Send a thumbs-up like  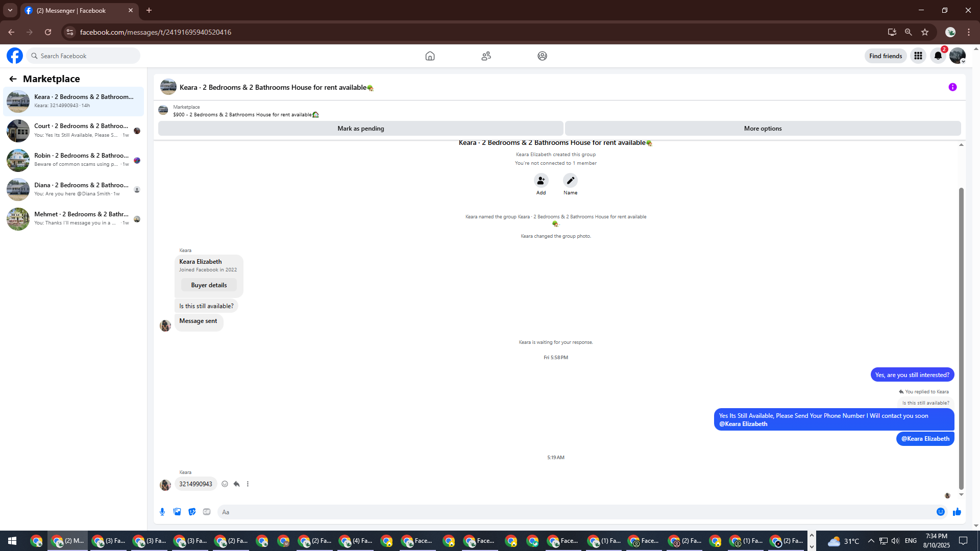[x=957, y=512]
